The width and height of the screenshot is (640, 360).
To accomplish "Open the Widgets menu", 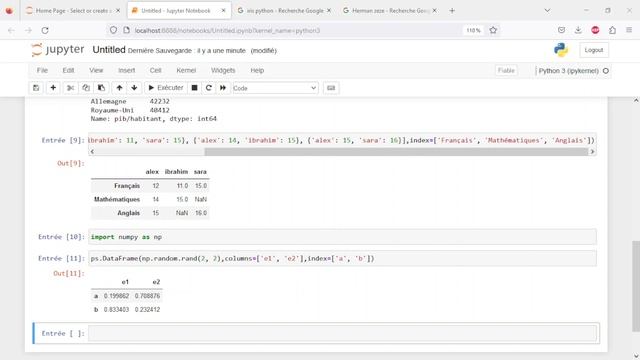I will click(x=223, y=70).
